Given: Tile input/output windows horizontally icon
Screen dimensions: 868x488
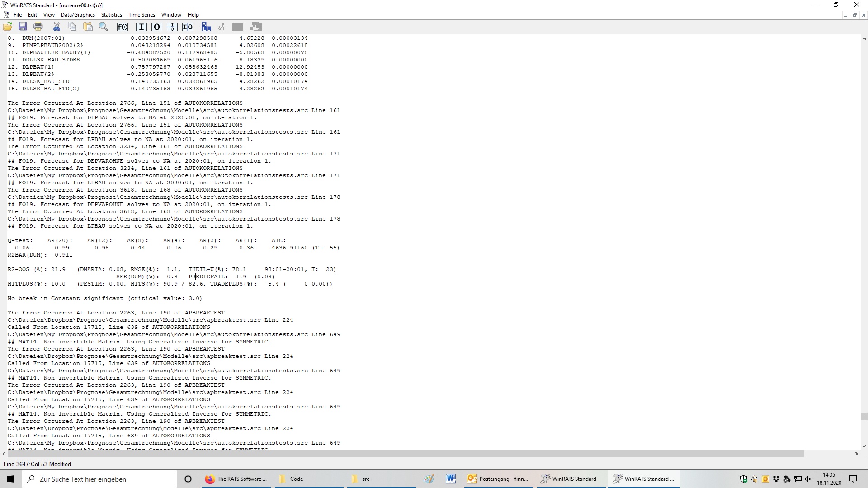Looking at the screenshot, I should pos(172,27).
